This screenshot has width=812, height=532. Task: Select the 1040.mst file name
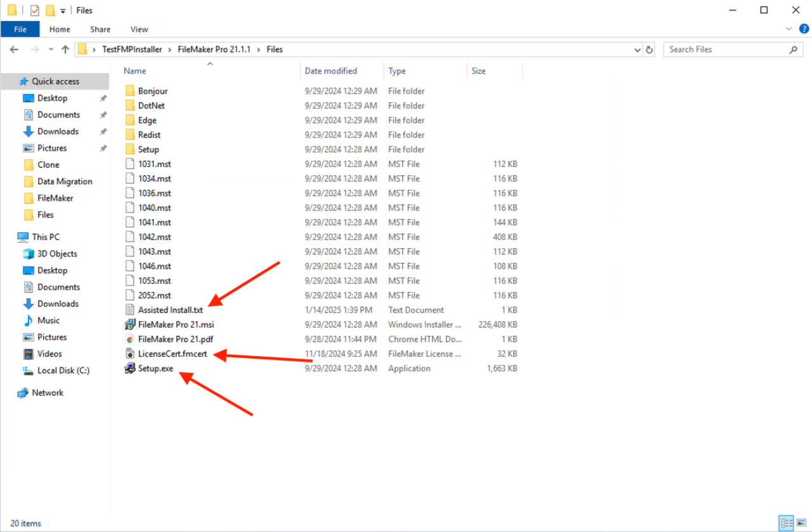(x=154, y=208)
